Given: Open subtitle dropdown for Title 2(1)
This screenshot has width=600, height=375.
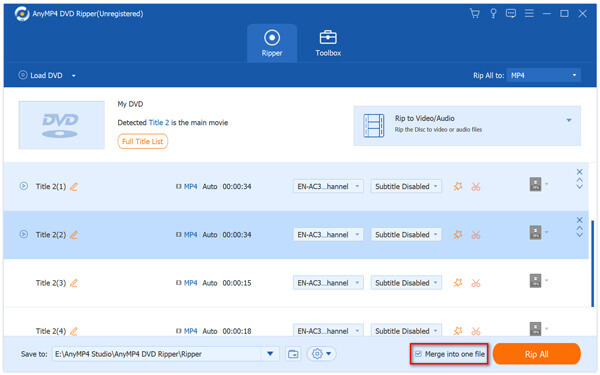Looking at the screenshot, I should (x=406, y=186).
